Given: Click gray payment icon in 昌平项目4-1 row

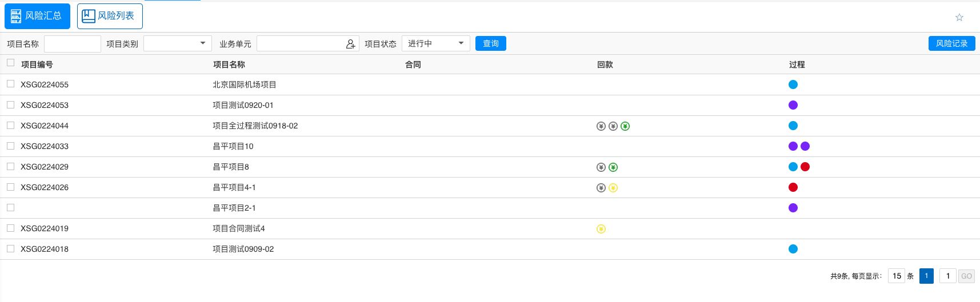Looking at the screenshot, I should coord(601,188).
